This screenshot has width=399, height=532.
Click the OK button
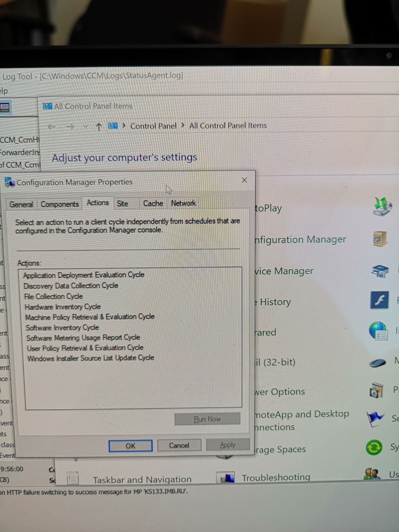131,446
